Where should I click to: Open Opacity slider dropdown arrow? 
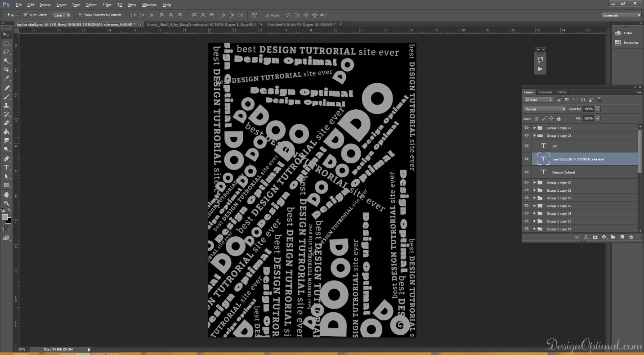[x=597, y=109]
